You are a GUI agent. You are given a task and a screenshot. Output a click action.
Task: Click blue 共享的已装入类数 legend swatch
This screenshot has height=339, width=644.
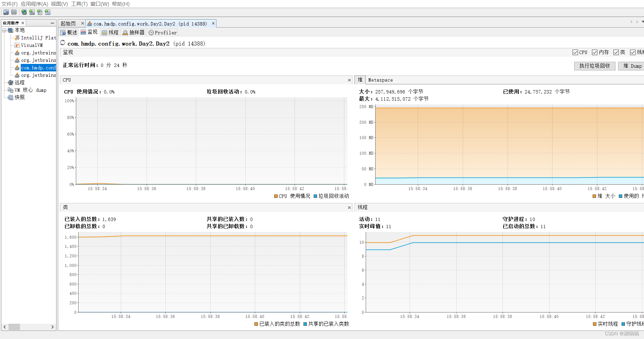pos(305,324)
